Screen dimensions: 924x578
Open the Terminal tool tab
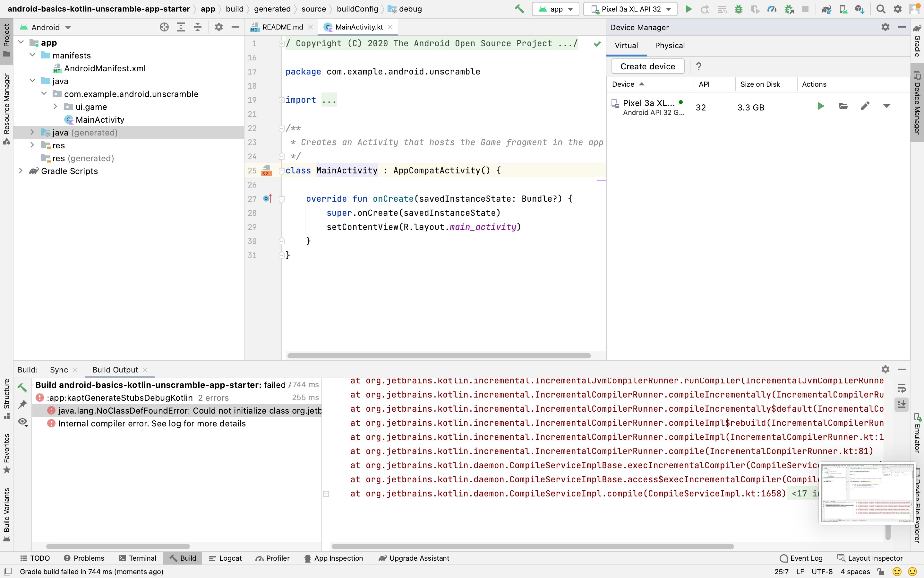(x=137, y=558)
